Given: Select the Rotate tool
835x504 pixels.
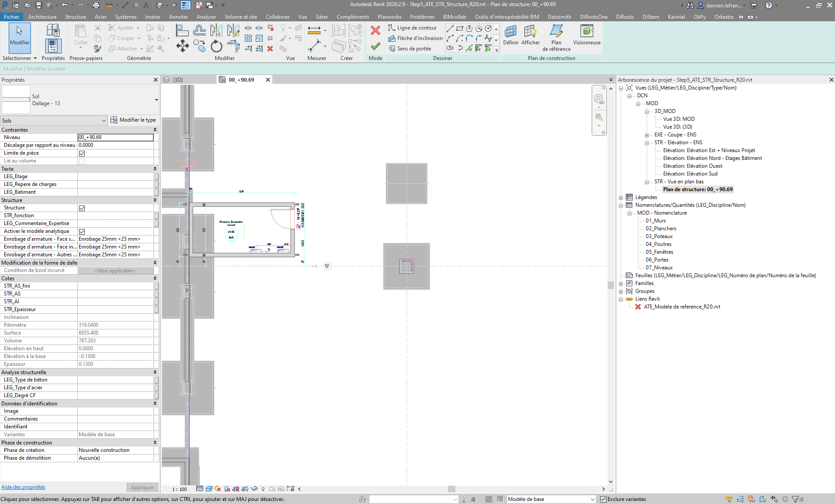Looking at the screenshot, I should point(217,46).
